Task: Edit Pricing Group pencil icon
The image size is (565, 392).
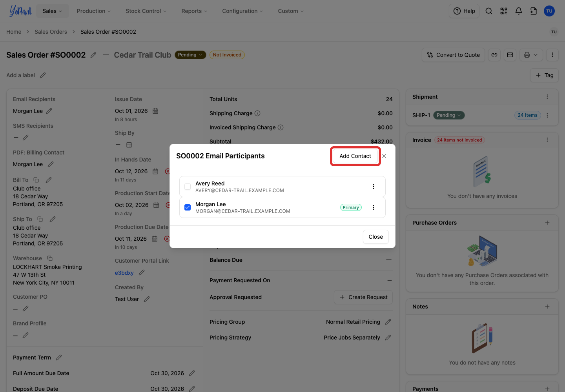Action: 388,322
